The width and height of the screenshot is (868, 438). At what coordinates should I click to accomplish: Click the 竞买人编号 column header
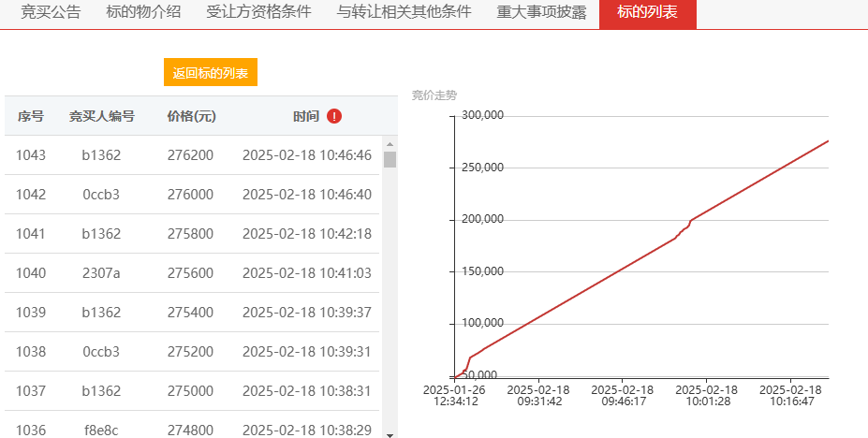coord(101,116)
